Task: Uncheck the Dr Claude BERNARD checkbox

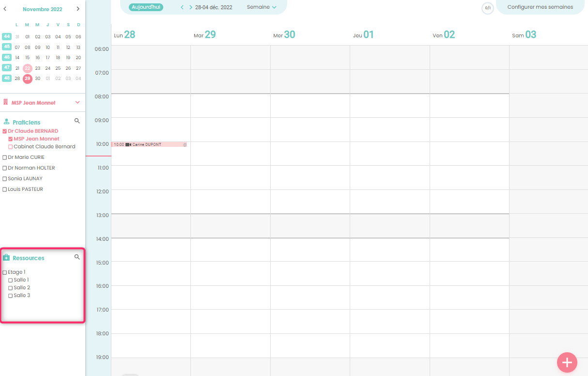Action: (5, 131)
